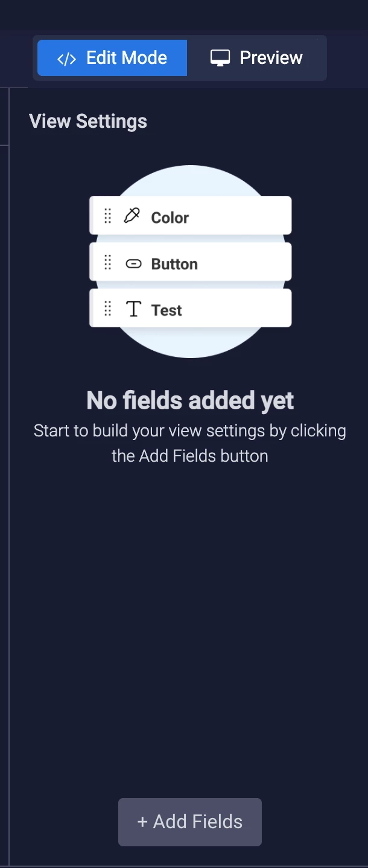The image size is (368, 868).
Task: Switch to Edit Mode
Action: pos(112,58)
